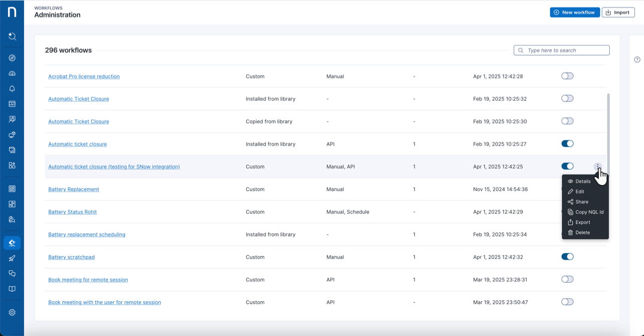Click the New workflow button
This screenshot has height=336, width=644.
click(575, 12)
